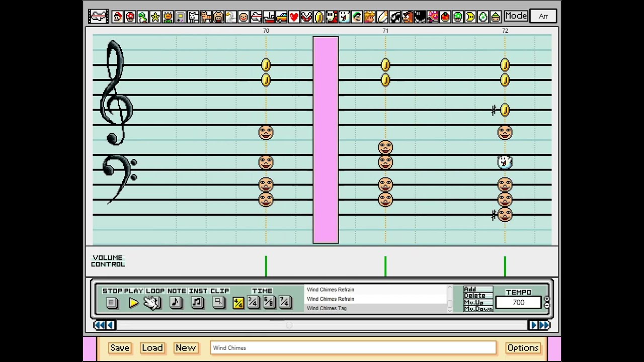The height and width of the screenshot is (362, 644).
Task: Decrease tempo with the minus stepper
Action: 547,305
